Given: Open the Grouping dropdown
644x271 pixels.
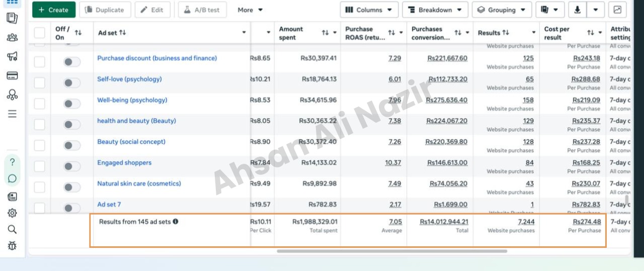Looking at the screenshot, I should [x=502, y=10].
